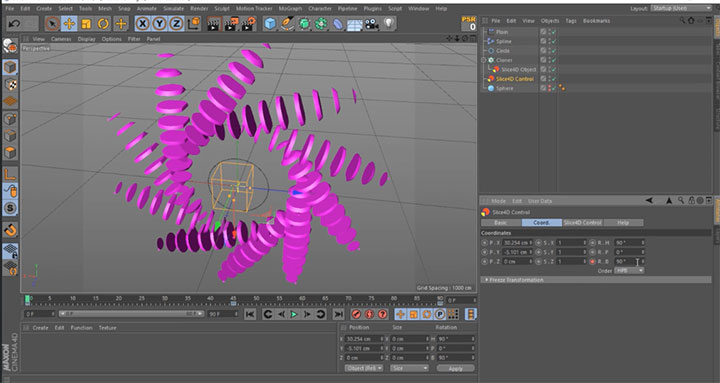Click the Record Active Objects button

tap(356, 315)
